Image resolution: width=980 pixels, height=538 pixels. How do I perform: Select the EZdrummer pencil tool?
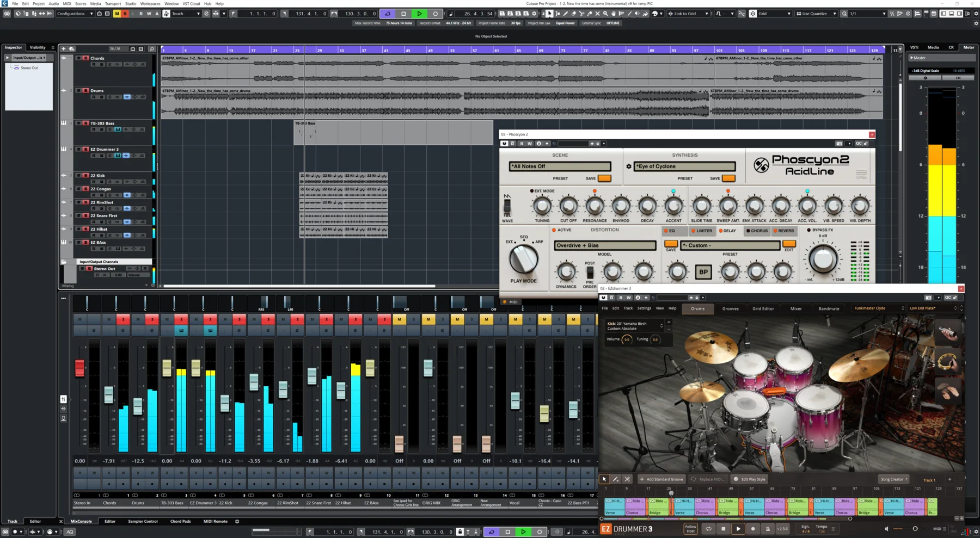tap(615, 479)
